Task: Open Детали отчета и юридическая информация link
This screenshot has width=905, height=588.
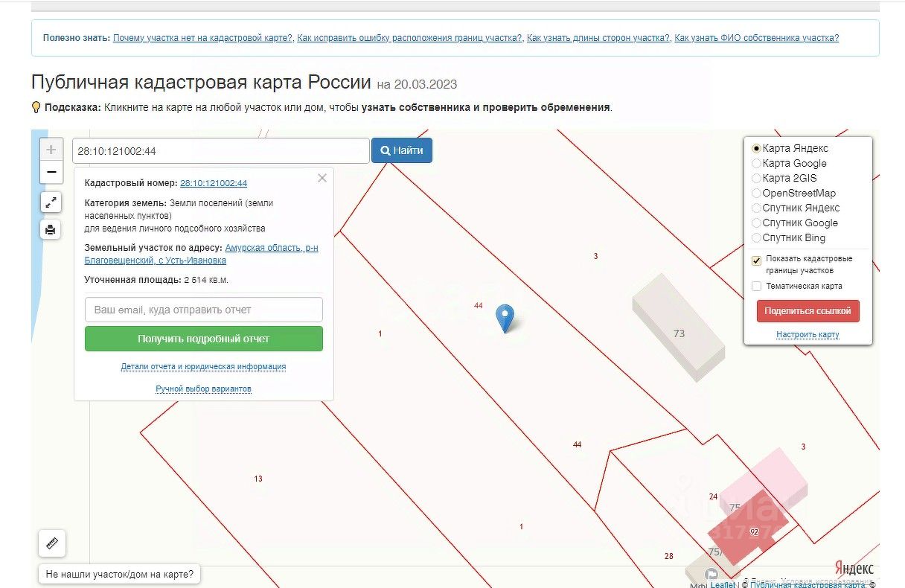Action: coord(204,367)
